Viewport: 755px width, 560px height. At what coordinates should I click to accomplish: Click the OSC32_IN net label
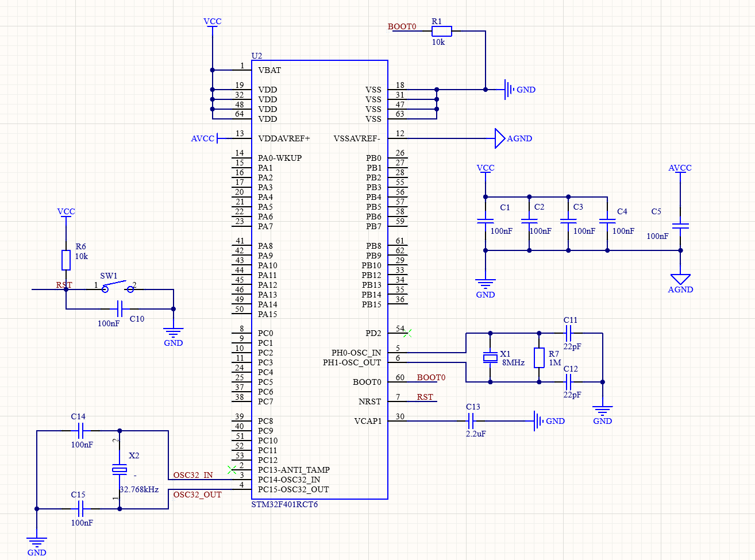[x=193, y=475]
